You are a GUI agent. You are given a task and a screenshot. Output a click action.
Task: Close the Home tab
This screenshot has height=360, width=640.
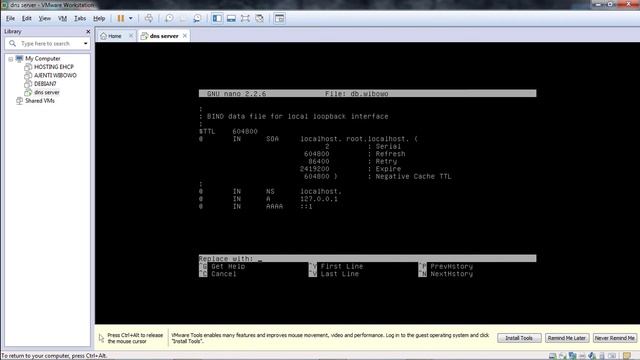click(131, 36)
